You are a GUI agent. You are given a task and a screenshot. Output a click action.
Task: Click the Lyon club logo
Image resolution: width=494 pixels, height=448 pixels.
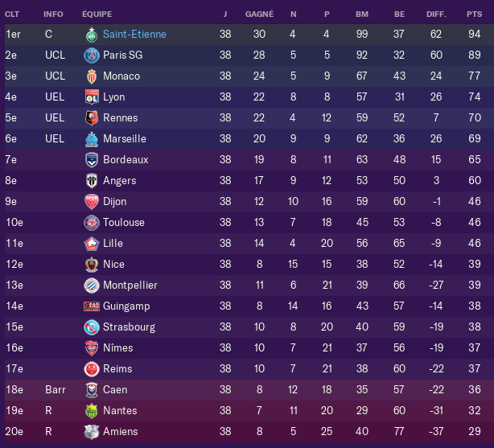pos(92,97)
